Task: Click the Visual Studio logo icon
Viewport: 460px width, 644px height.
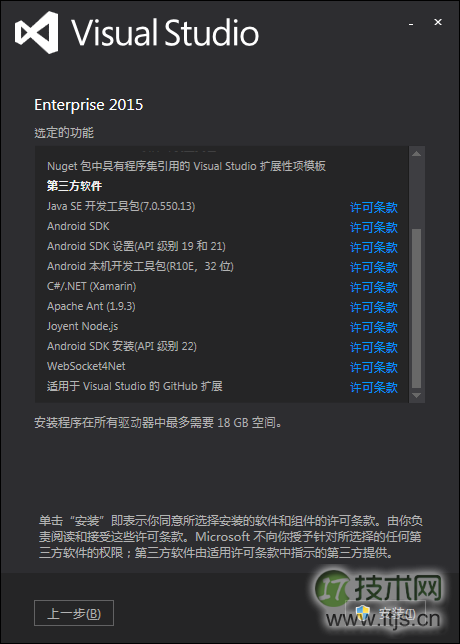Action: (x=37, y=32)
